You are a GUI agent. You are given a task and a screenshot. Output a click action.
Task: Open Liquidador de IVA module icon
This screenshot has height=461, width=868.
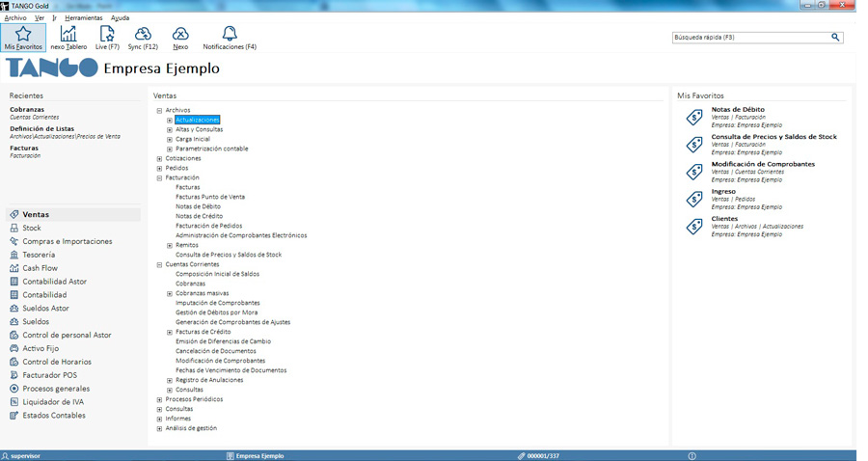(x=14, y=402)
